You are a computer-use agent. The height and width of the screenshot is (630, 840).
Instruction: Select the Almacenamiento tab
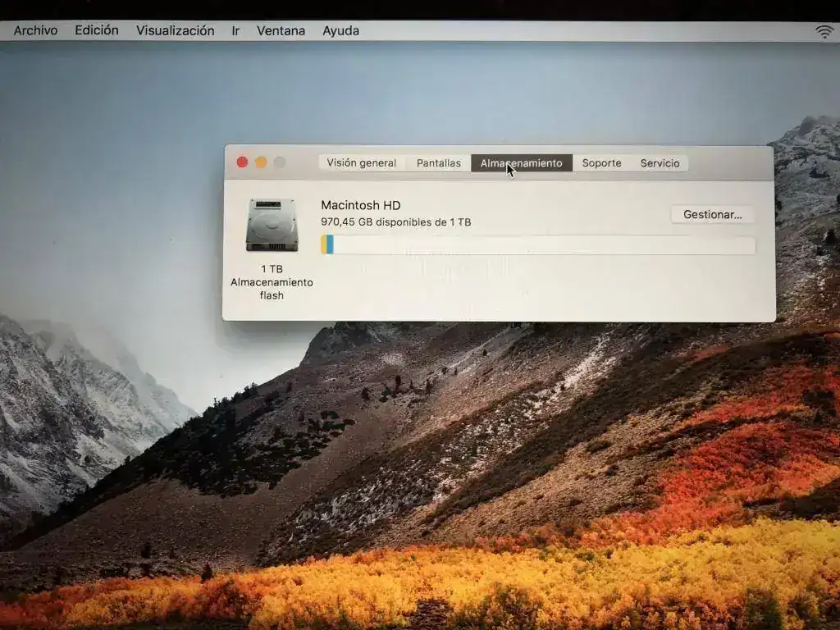(x=521, y=163)
